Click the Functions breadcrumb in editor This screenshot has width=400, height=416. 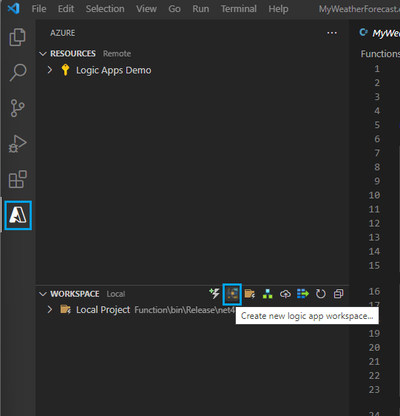380,54
